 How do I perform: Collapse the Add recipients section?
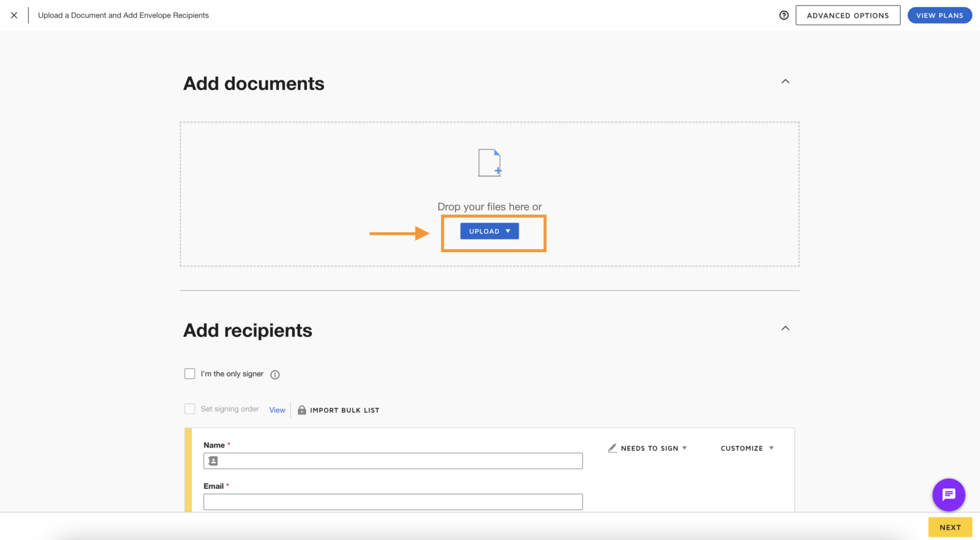[x=785, y=328]
